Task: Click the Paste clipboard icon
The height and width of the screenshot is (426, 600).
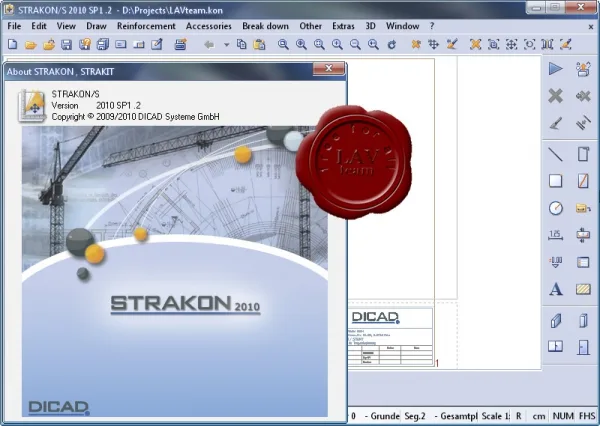Action: coord(259,44)
